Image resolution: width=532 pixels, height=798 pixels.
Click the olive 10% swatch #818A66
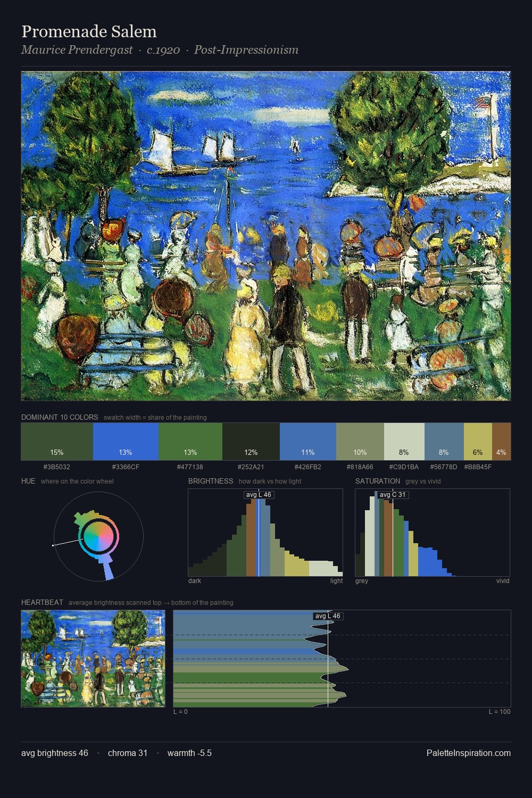(360, 442)
